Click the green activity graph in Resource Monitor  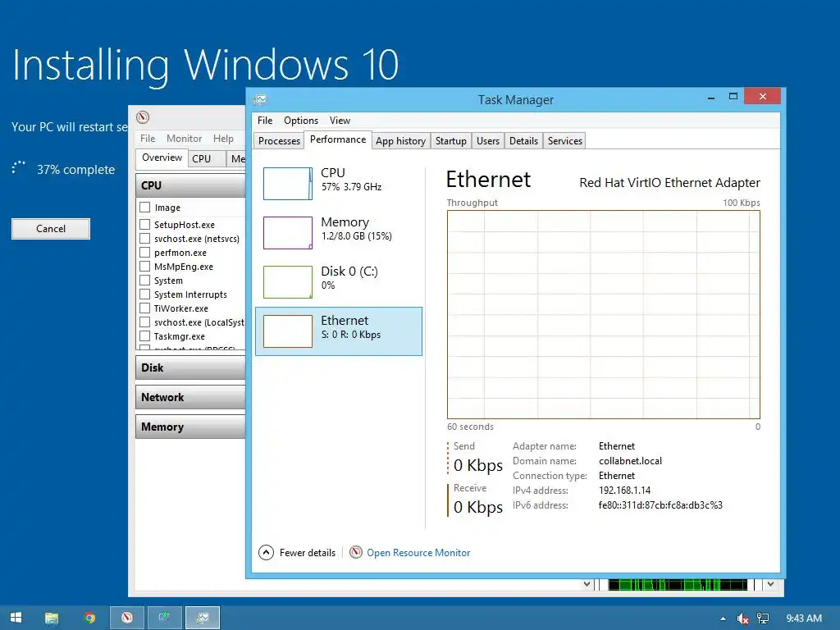678,584
